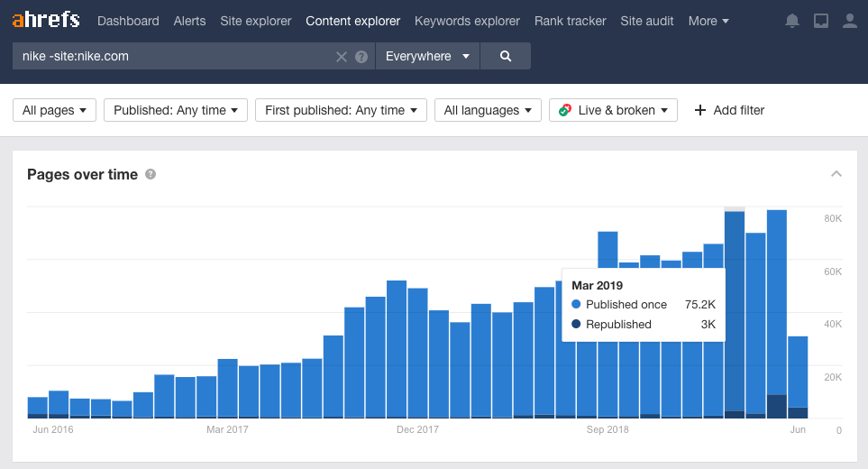The image size is (868, 469).
Task: Click Add filter button
Action: click(729, 110)
